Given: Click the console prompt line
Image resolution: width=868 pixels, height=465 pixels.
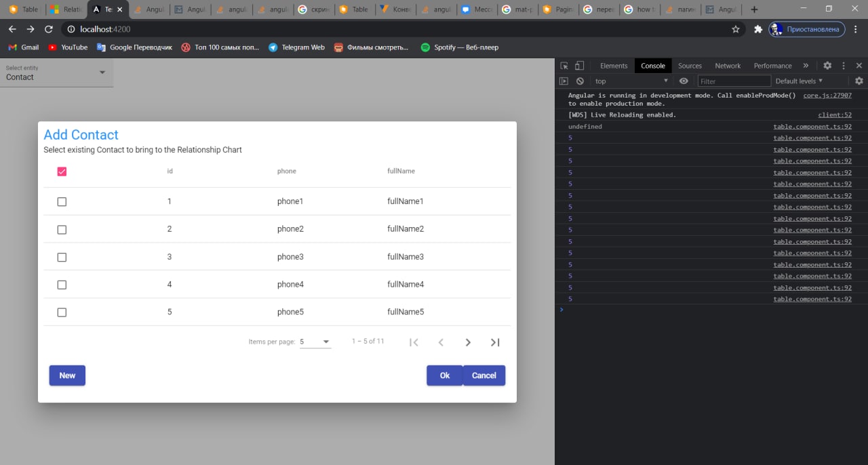Looking at the screenshot, I should [711, 310].
